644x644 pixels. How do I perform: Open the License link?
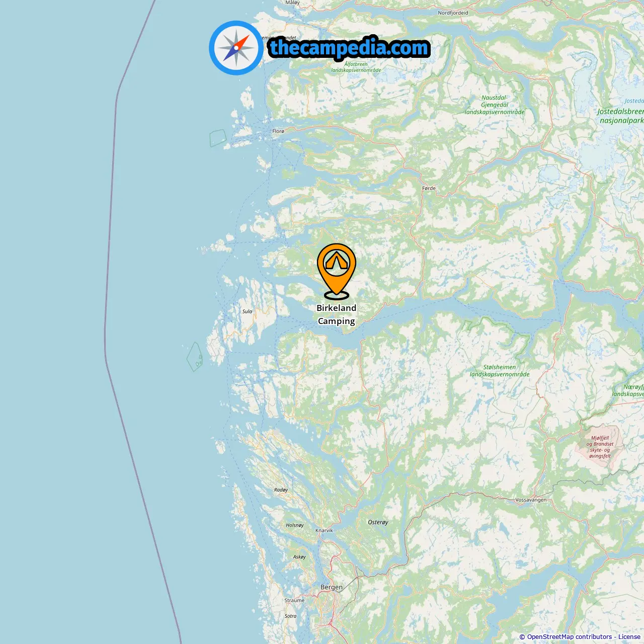(x=629, y=637)
